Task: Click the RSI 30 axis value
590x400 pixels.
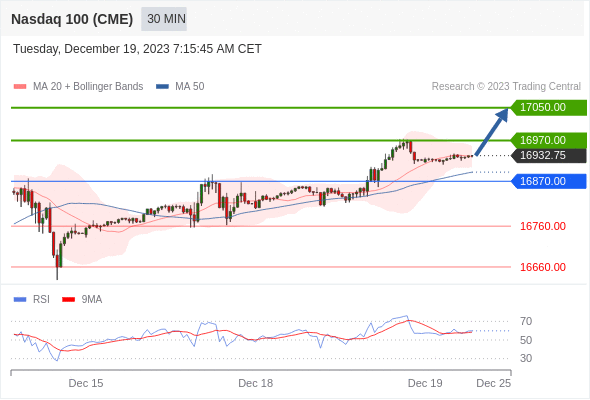Action: coord(526,358)
